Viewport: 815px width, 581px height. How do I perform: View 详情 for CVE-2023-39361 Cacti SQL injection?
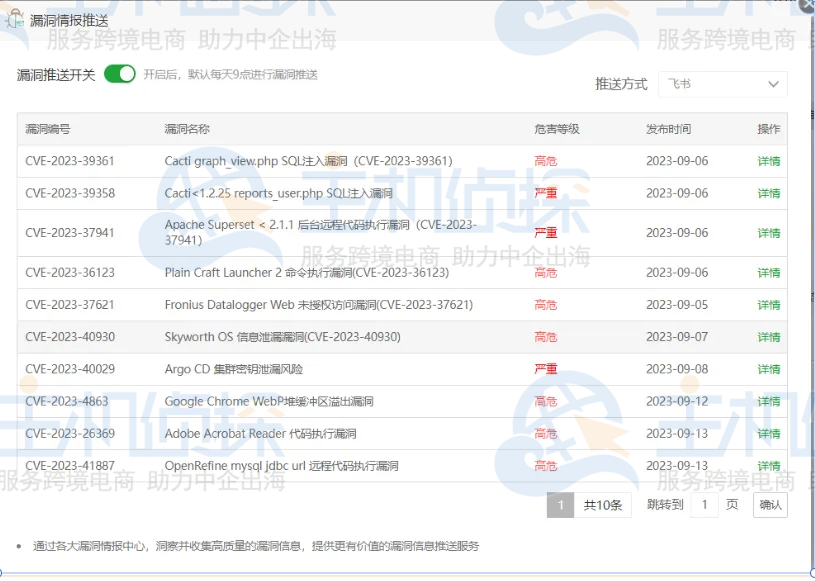point(771,162)
